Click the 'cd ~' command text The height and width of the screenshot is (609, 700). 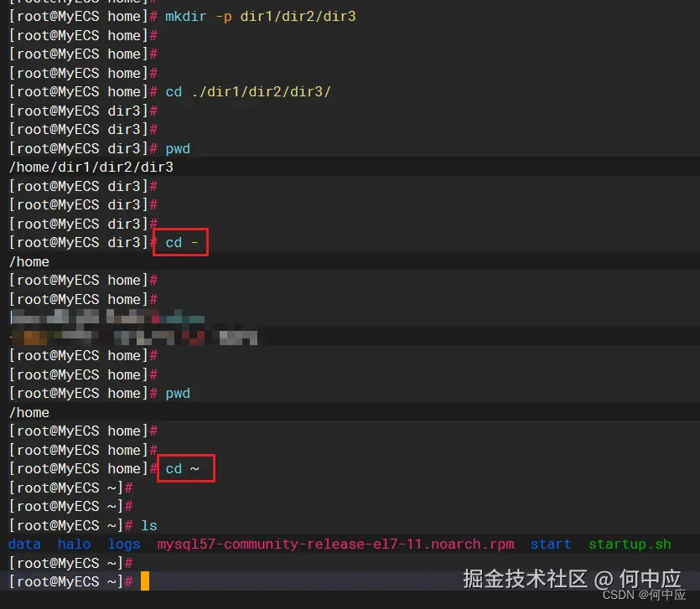(182, 469)
